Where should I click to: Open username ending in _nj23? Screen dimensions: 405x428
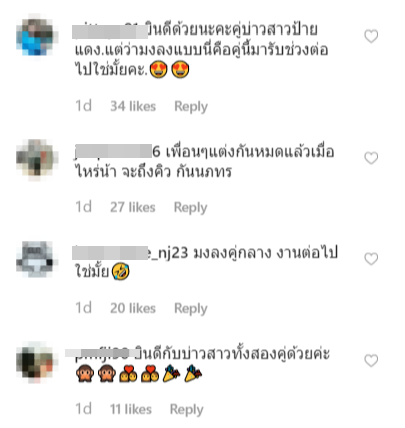tap(130, 253)
